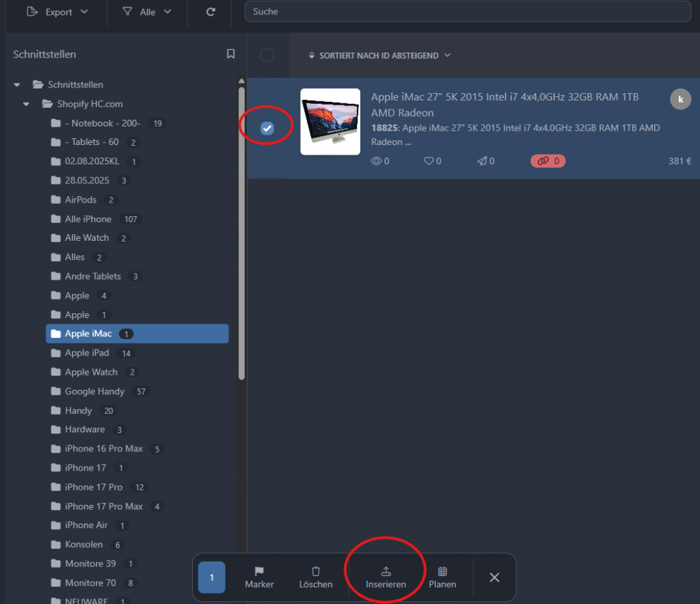700x604 pixels.
Task: Open the Export dropdown
Action: (x=57, y=12)
